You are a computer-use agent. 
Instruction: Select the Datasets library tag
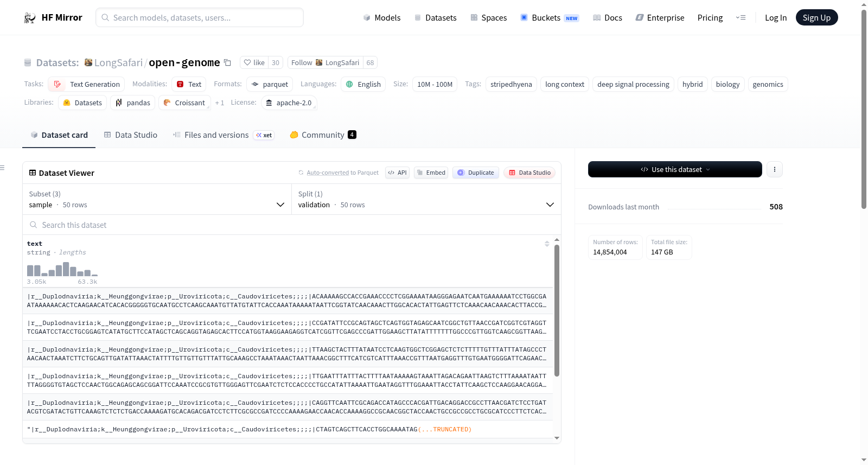pyautogui.click(x=82, y=103)
